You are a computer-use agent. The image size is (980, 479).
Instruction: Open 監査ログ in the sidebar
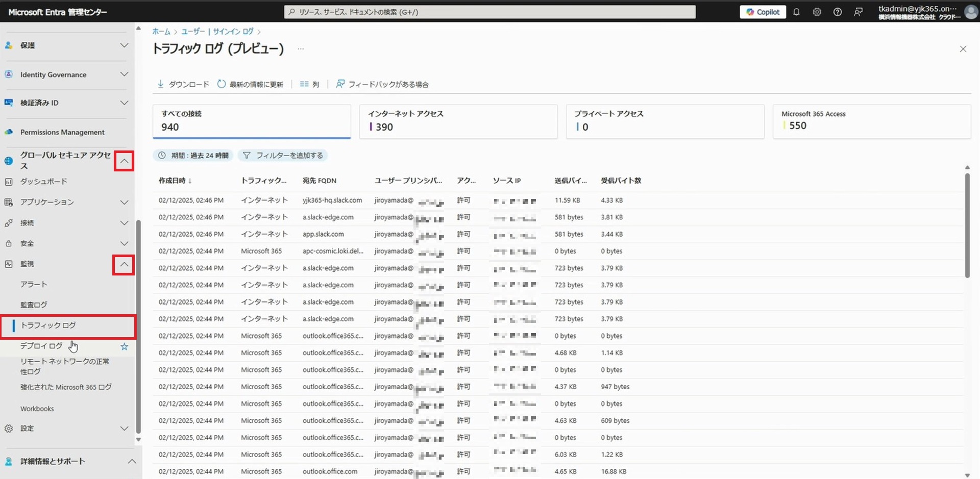click(34, 305)
